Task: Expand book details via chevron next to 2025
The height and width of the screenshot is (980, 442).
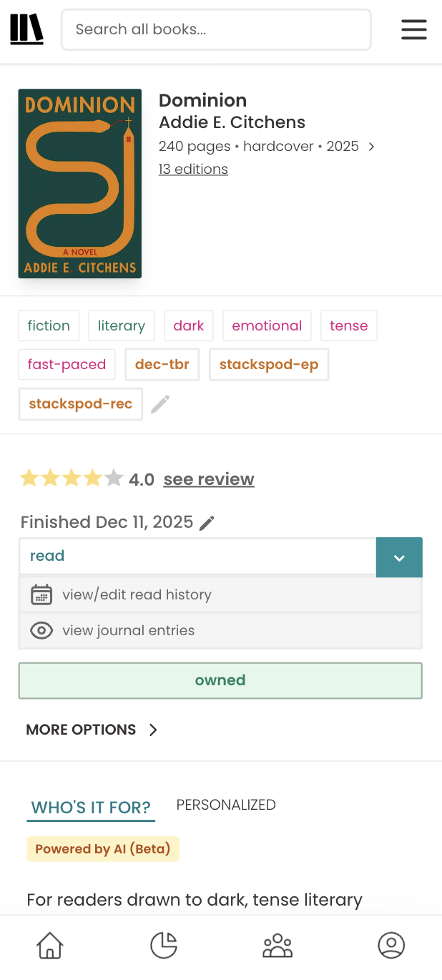Action: pos(371,146)
